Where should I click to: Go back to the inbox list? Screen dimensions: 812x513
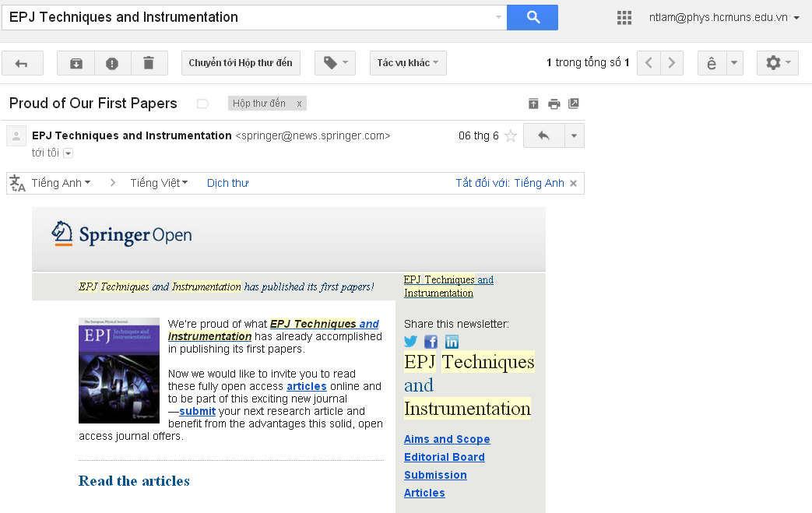(23, 63)
